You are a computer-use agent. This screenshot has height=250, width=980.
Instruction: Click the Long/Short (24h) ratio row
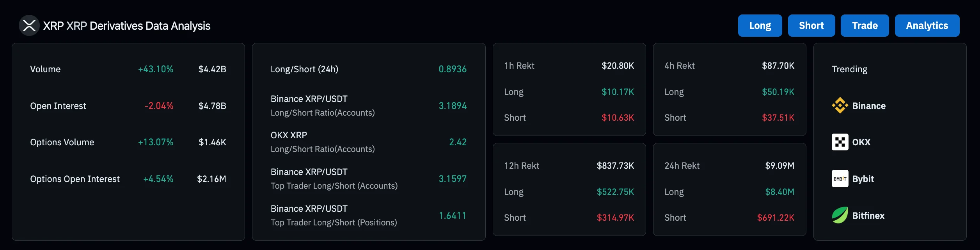(x=304, y=69)
